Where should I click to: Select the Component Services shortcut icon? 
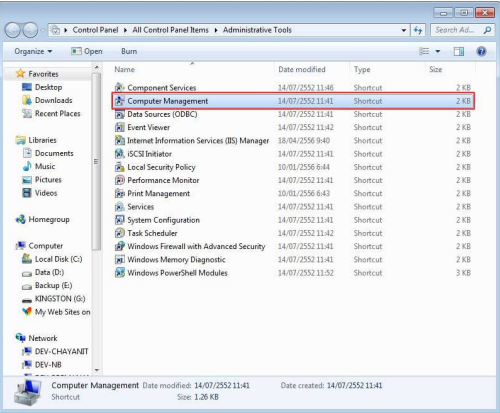tap(120, 88)
